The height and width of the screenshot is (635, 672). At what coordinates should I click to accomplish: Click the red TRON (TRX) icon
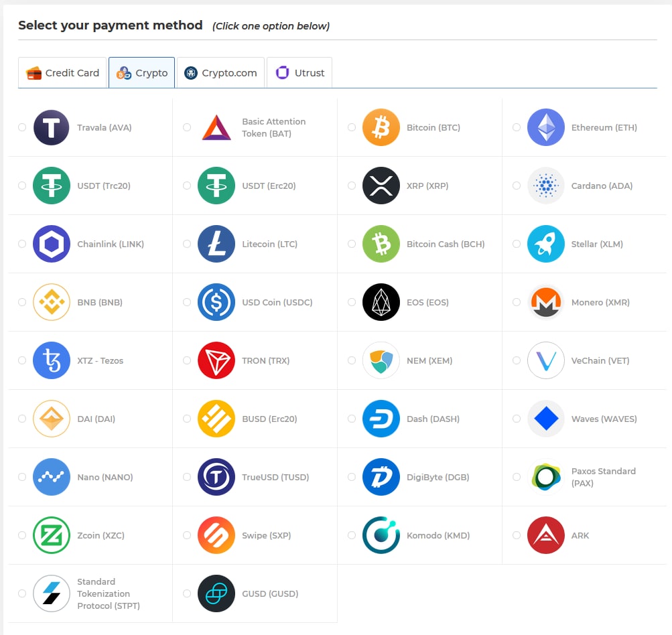pos(216,361)
